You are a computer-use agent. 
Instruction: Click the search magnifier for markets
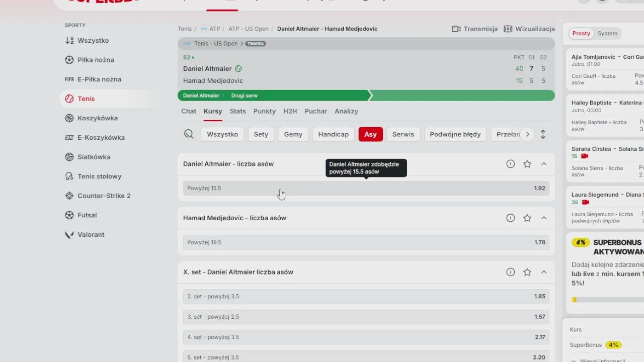(189, 134)
